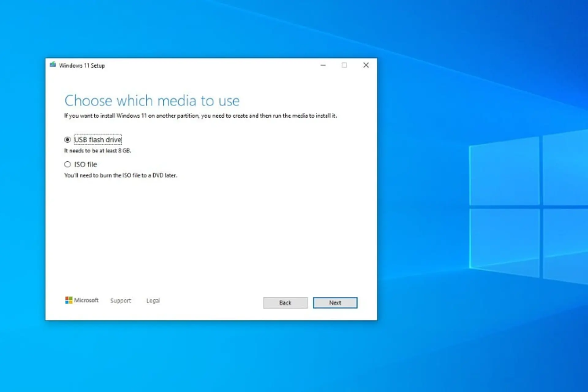Screen dimensions: 588x392
Task: Minimize the Windows 11 Setup window
Action: [x=323, y=65]
